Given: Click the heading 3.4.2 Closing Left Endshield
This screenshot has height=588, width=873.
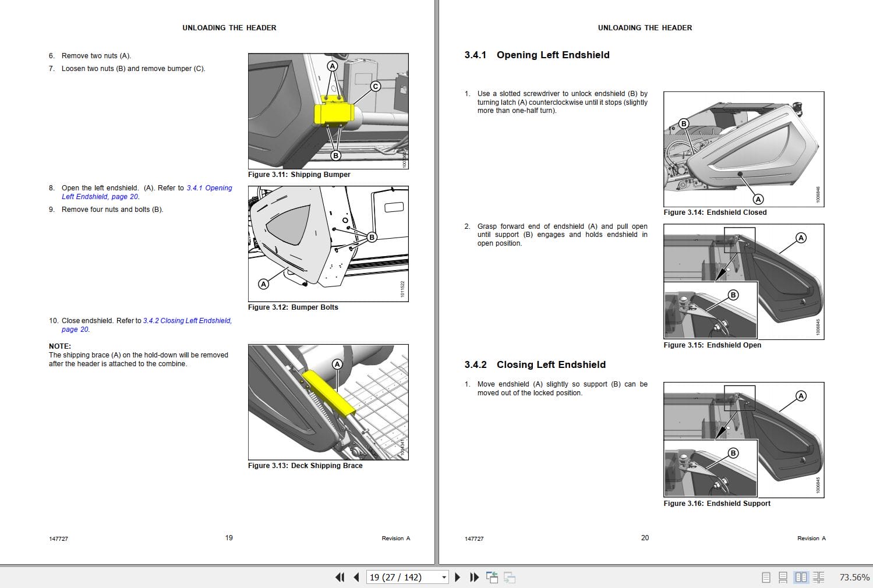Looking at the screenshot, I should (x=534, y=364).
